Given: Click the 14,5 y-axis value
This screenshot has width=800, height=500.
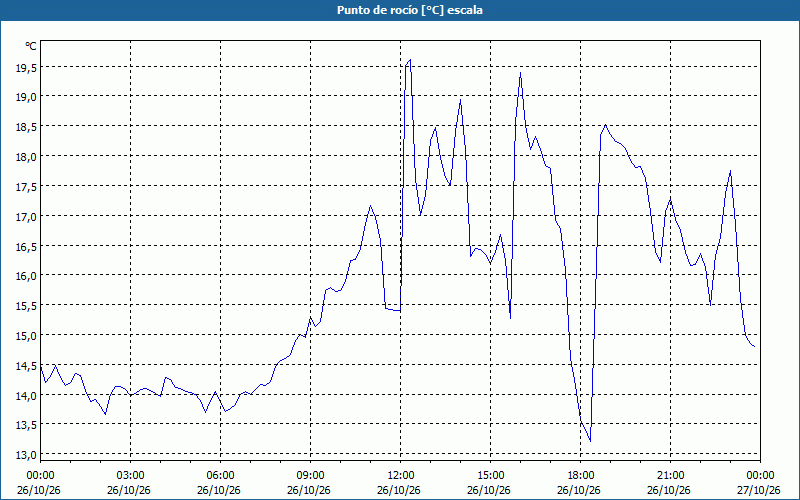Looking at the screenshot, I should pos(26,365).
